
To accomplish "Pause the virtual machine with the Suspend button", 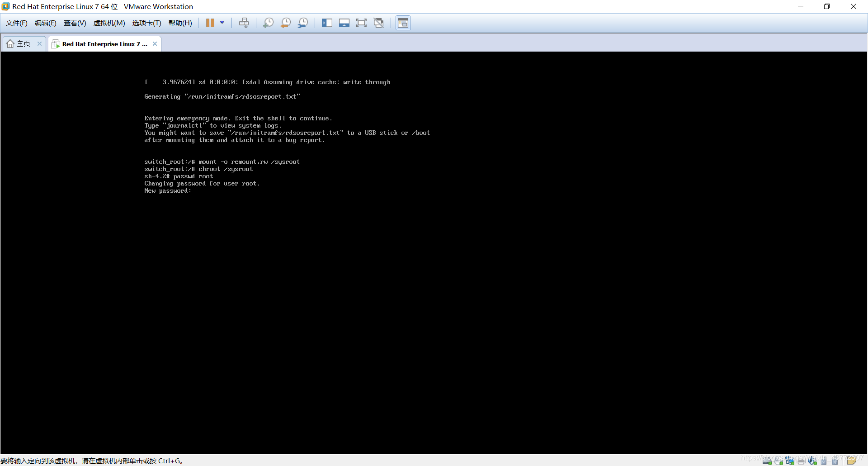I will [210, 23].
